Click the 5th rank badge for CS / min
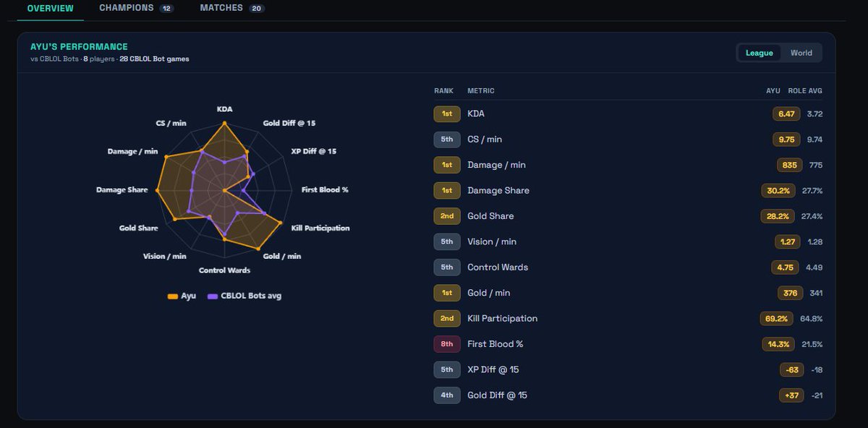The image size is (868, 428). click(447, 140)
